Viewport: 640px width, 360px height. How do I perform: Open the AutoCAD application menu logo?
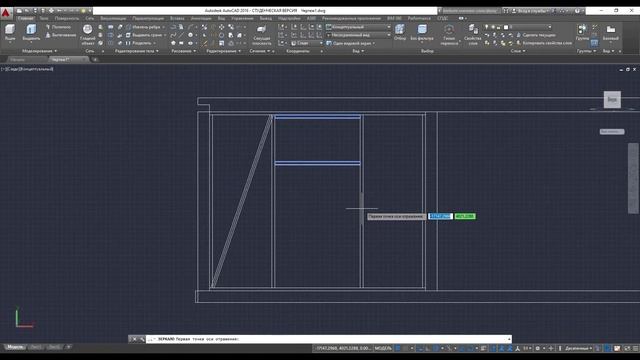(x=6, y=13)
